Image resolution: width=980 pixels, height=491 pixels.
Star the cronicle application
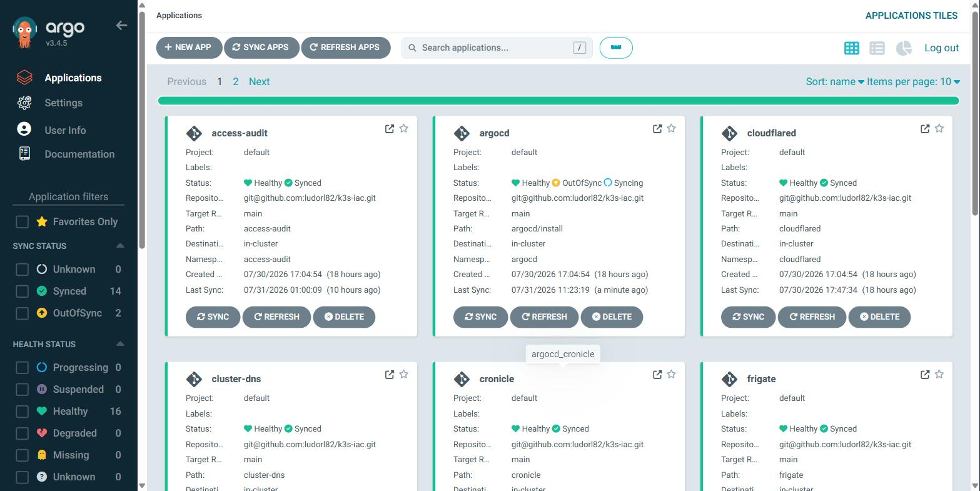(x=672, y=374)
